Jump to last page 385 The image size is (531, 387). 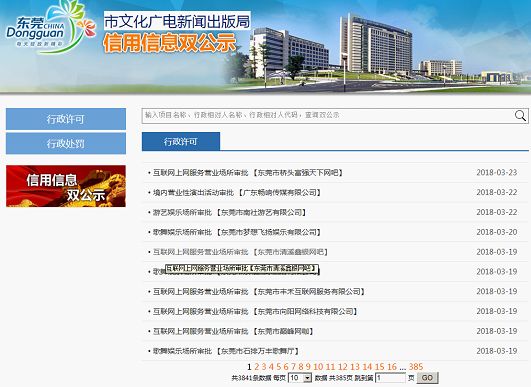416,367
